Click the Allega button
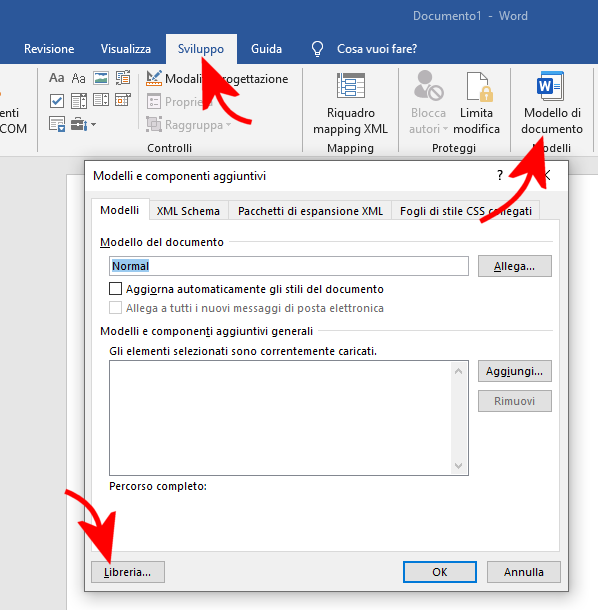 pos(514,266)
